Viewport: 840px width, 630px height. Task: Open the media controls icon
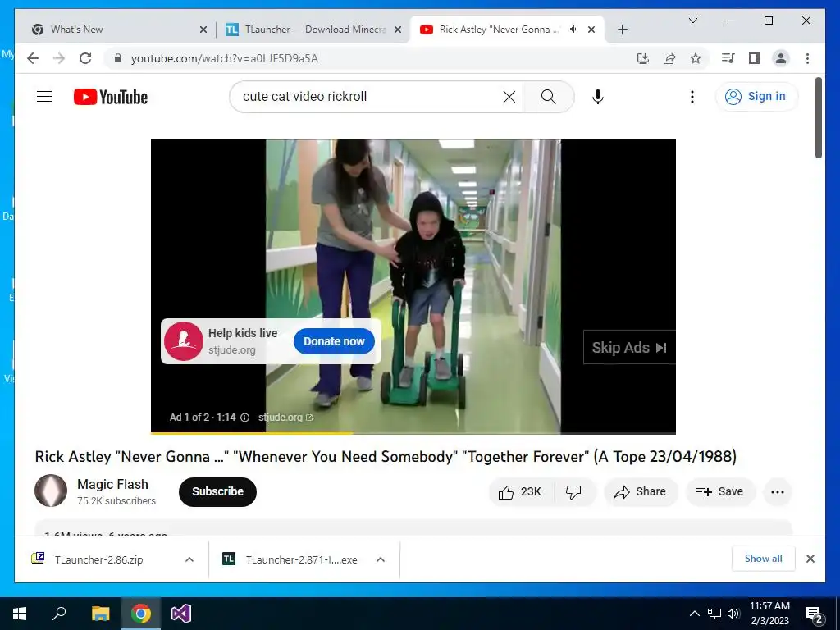point(728,58)
